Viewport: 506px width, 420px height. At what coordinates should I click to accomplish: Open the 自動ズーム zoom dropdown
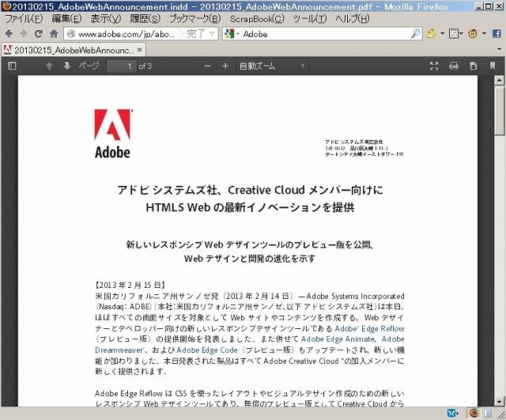click(272, 66)
